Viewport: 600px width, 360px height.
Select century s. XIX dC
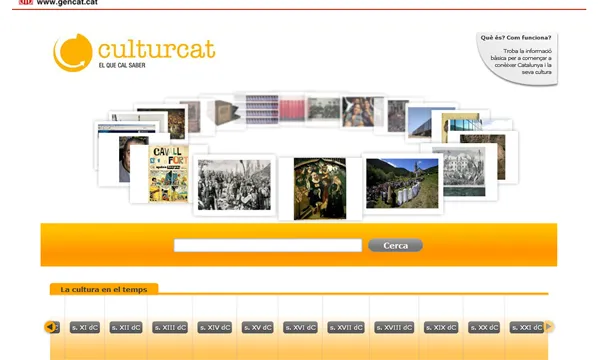(x=441, y=327)
